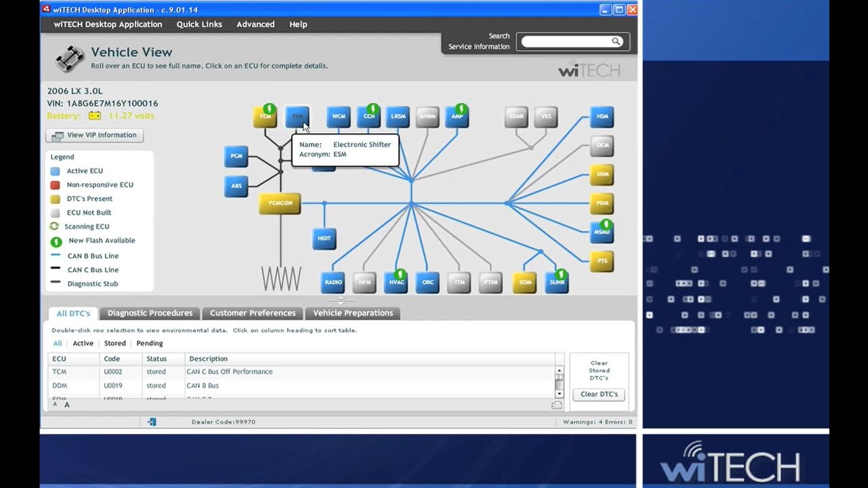Click the grey AHBM ECU

click(x=428, y=117)
